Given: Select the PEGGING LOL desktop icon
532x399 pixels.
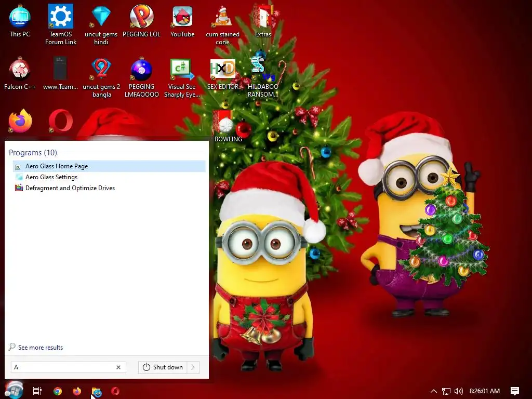Looking at the screenshot, I should pos(141,21).
